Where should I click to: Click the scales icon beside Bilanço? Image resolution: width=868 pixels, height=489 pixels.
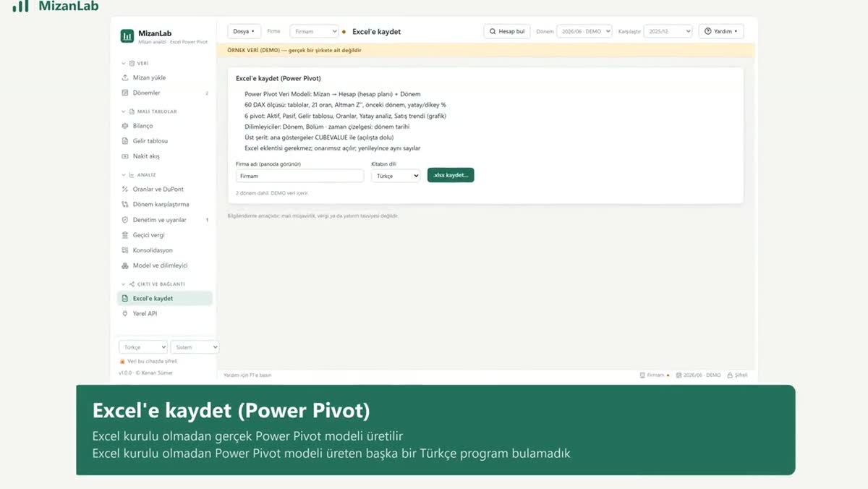coord(125,126)
